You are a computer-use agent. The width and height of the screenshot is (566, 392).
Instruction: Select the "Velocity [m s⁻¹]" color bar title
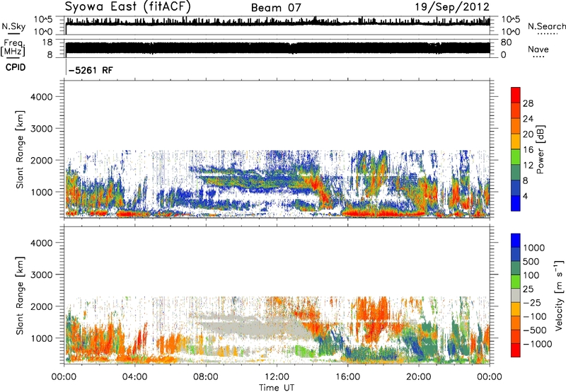(x=559, y=295)
